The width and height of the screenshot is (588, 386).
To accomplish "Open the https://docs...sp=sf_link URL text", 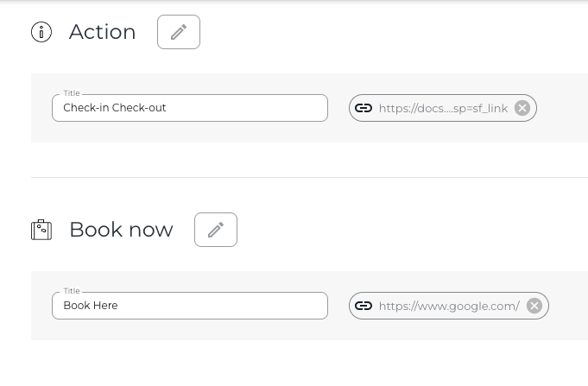I will pos(443,108).
